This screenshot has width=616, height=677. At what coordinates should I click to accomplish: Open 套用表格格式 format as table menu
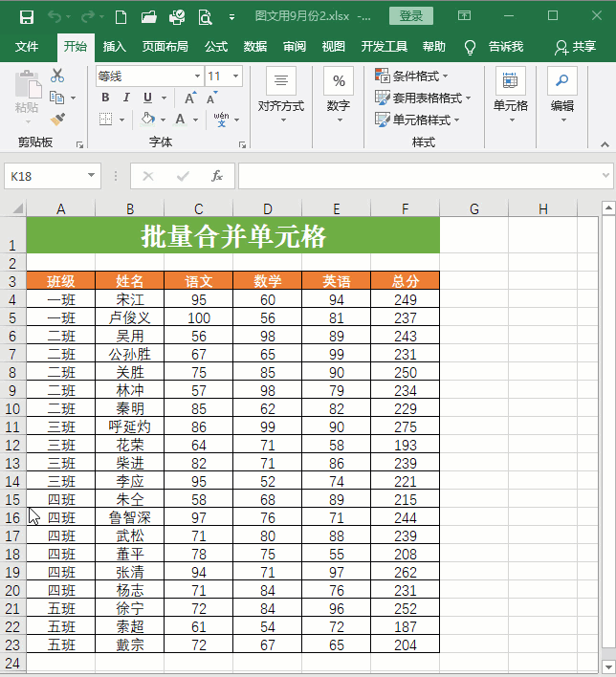pyautogui.click(x=423, y=98)
